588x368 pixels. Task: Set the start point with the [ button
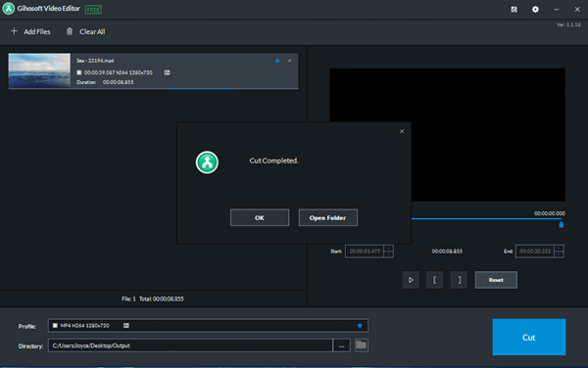(x=435, y=280)
